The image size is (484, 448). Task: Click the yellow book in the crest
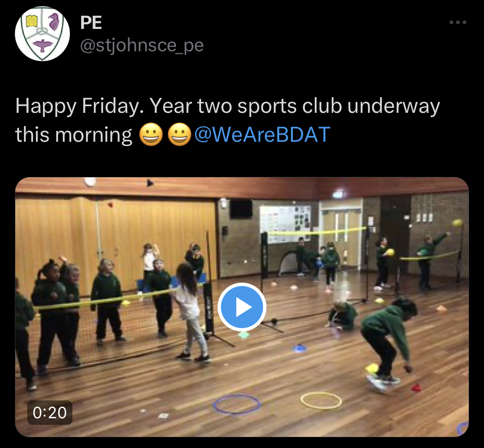click(32, 21)
